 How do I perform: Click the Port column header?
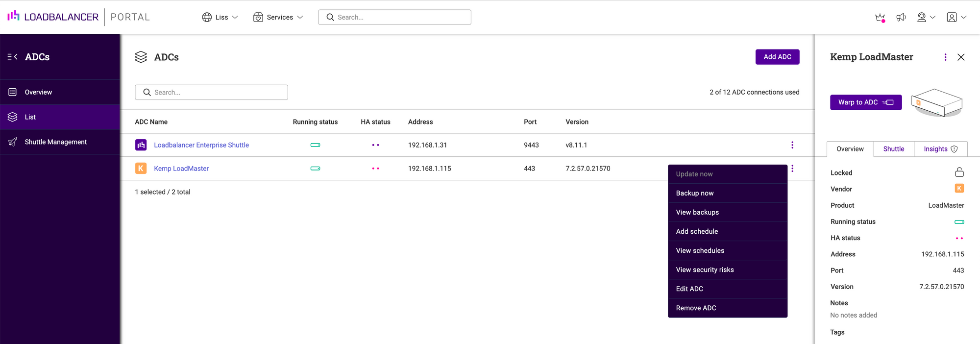530,122
